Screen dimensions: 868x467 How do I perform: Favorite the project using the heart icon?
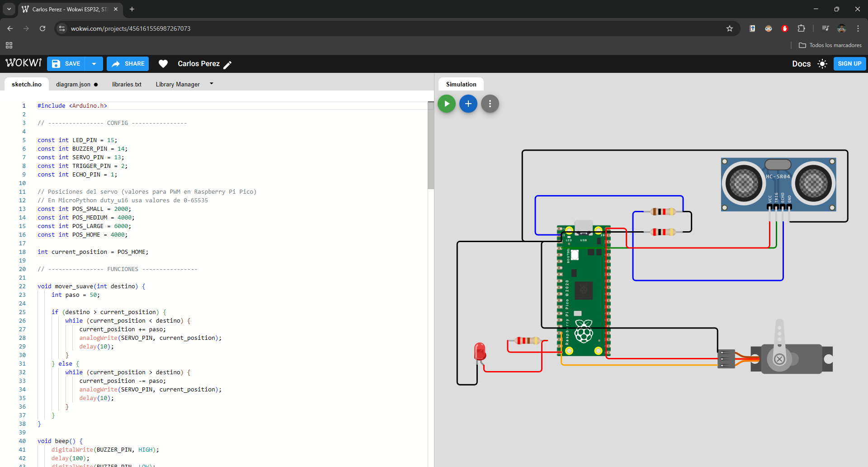coord(163,64)
